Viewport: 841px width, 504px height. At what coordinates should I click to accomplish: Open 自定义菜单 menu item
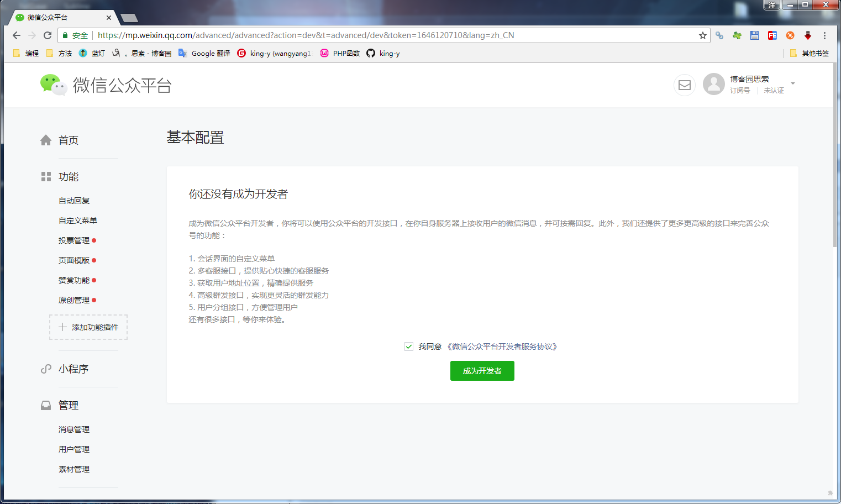[78, 221]
